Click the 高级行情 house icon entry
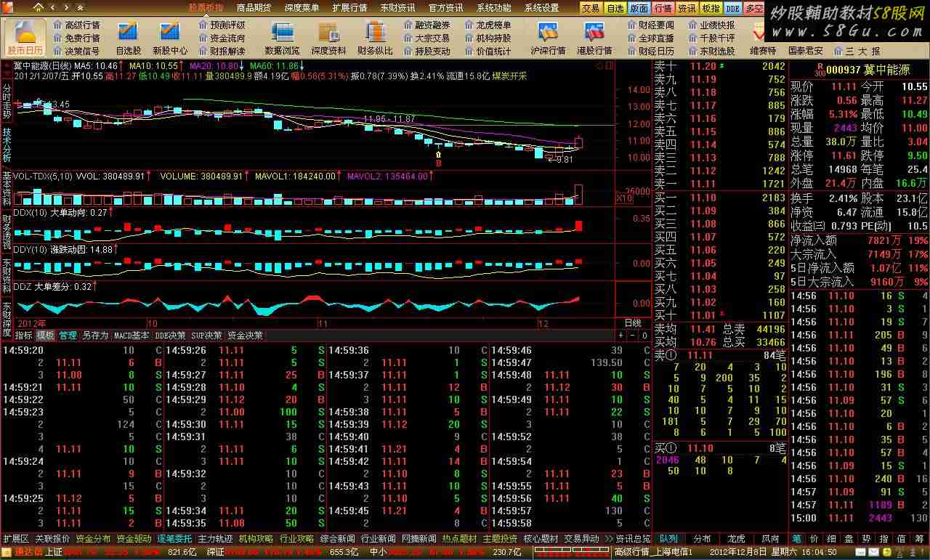The image size is (930, 560). click(x=77, y=25)
